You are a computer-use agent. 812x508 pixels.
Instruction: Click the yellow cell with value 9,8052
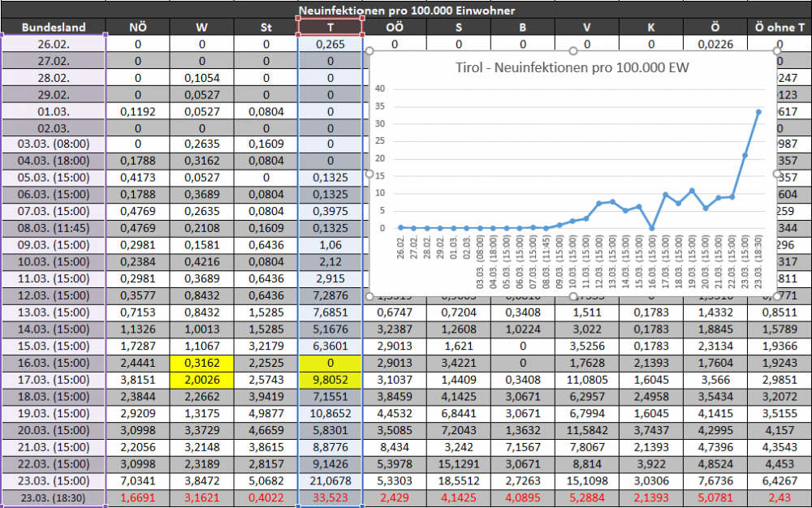pos(330,380)
